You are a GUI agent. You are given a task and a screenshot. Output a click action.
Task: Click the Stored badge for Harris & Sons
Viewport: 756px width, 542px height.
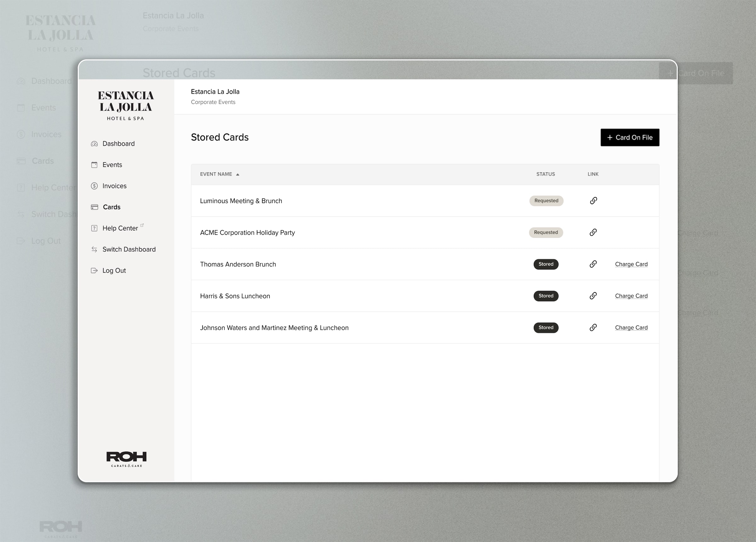pyautogui.click(x=546, y=296)
